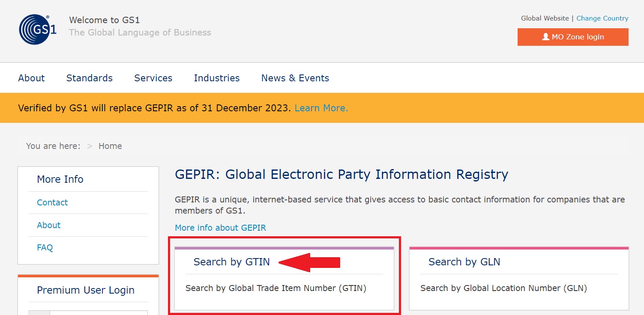Open the News & Events menu
This screenshot has width=644, height=315.
(295, 78)
